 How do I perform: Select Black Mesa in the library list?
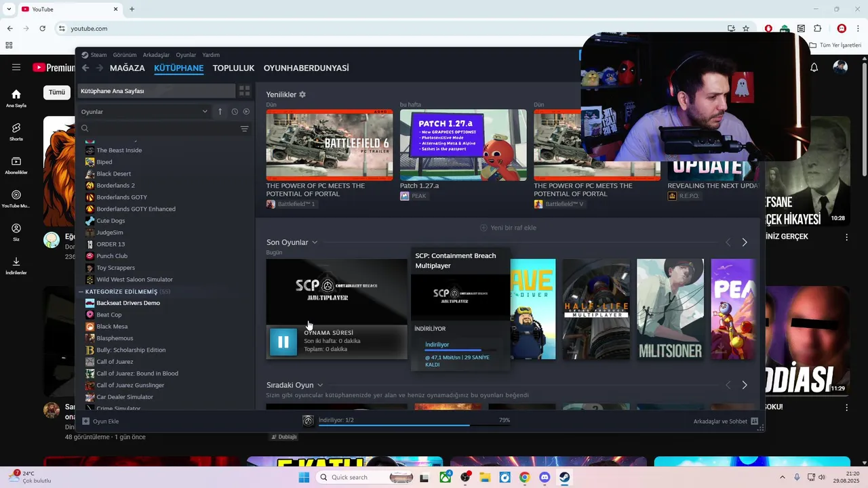pyautogui.click(x=112, y=327)
